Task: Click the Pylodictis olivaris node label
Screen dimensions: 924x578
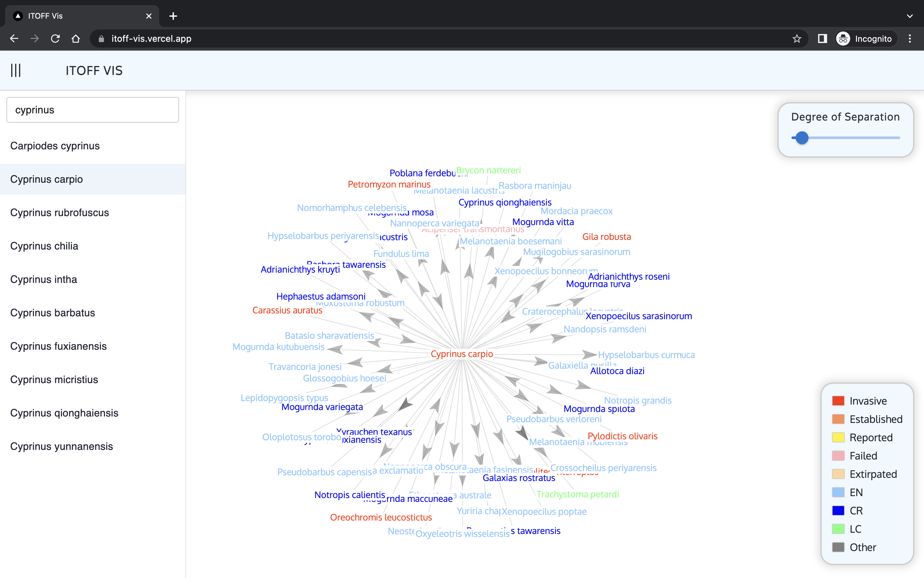Action: coord(622,436)
